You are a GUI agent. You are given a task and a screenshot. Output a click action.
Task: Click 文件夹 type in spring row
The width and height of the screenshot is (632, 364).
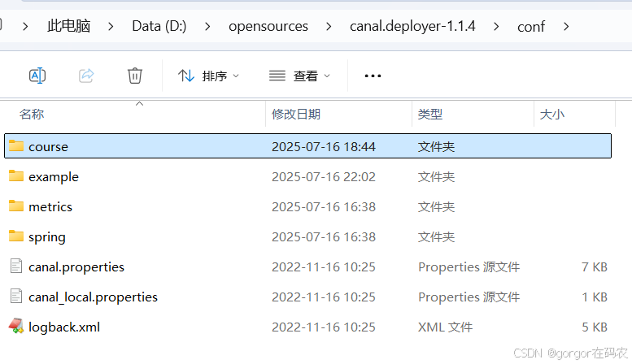[436, 236]
